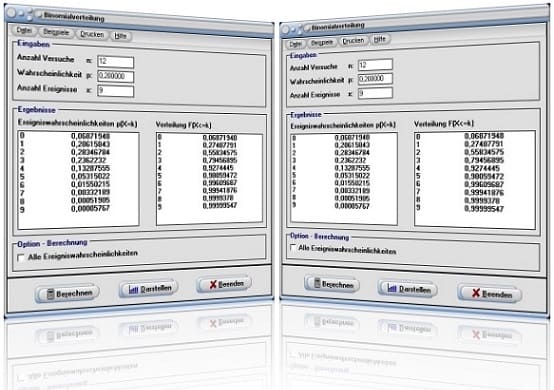The image size is (554, 390).
Task: Click red X icon on left Beenden button
Action: tap(213, 284)
